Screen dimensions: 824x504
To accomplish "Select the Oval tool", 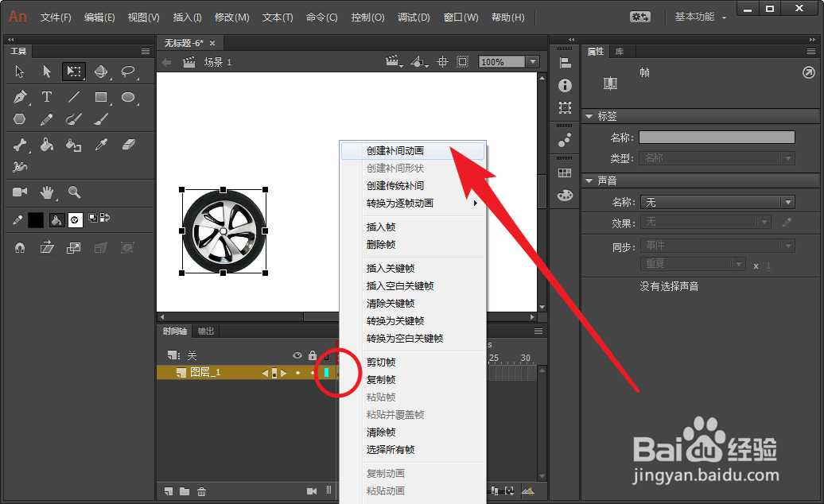I will (128, 97).
